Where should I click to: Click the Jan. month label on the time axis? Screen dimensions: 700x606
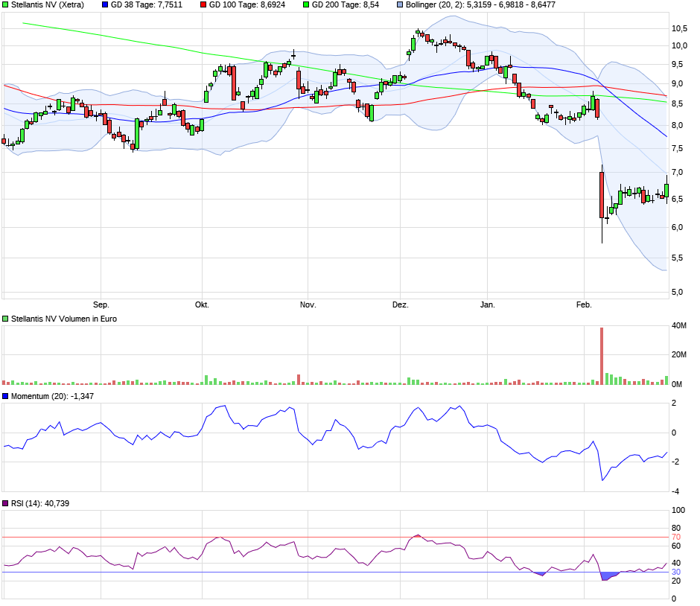[487, 304]
